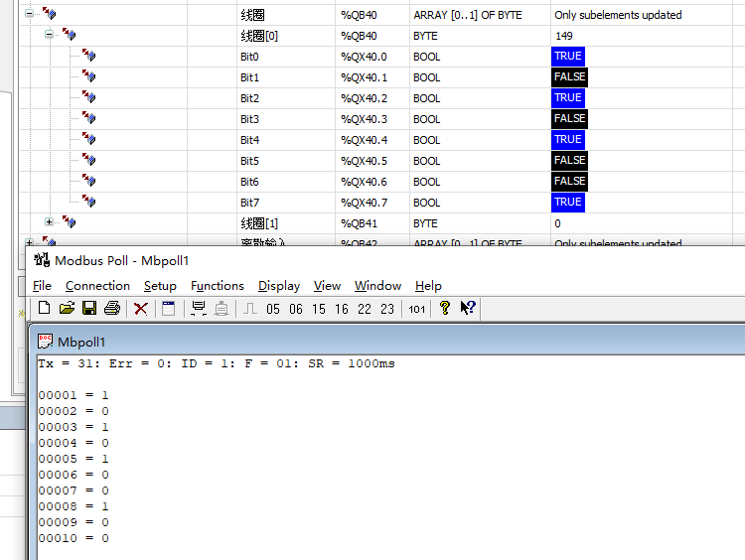This screenshot has height=560, width=745.
Task: Toggle the Bit1 FALSE value
Action: (x=569, y=76)
